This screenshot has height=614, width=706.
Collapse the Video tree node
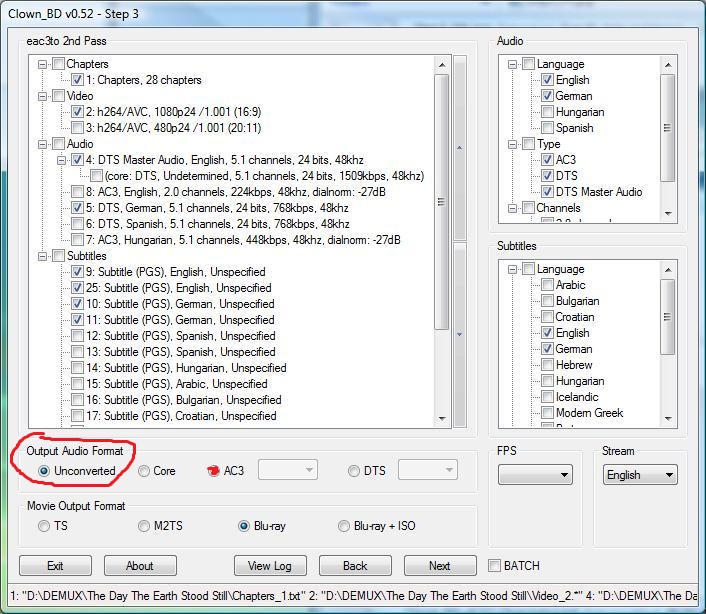[43, 96]
